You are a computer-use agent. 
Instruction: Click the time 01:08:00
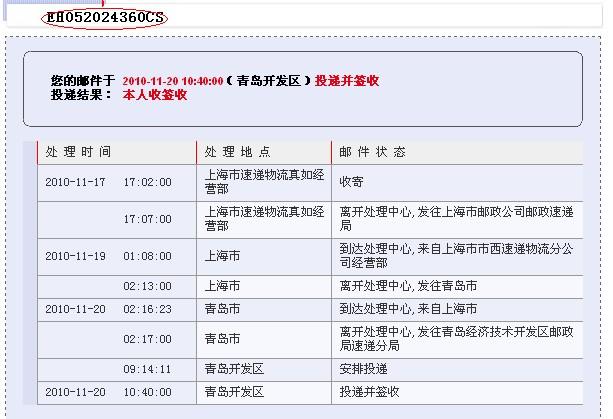point(147,256)
